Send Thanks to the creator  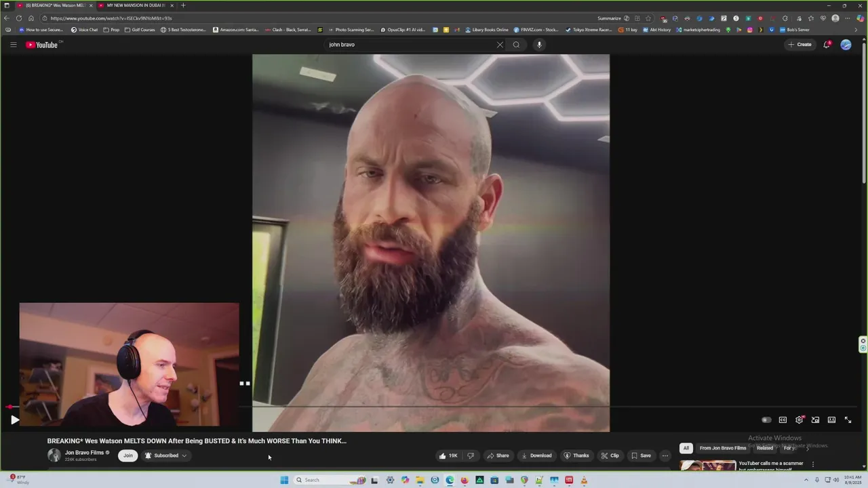(576, 455)
